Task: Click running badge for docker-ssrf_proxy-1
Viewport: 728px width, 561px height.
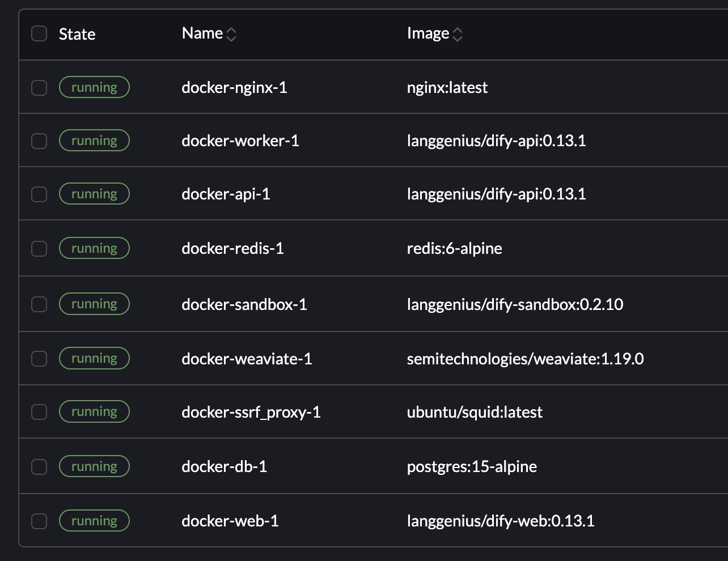Action: click(95, 411)
